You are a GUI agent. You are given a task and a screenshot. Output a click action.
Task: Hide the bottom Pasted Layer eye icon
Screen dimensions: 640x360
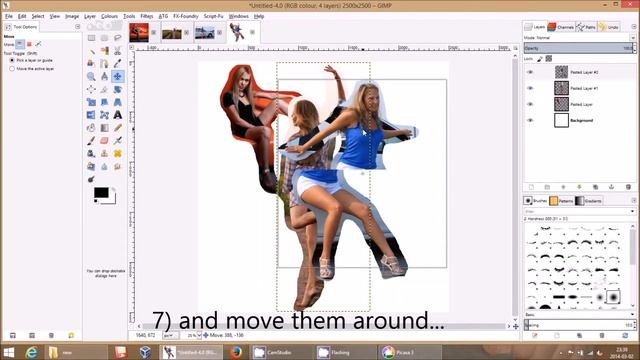click(530, 104)
